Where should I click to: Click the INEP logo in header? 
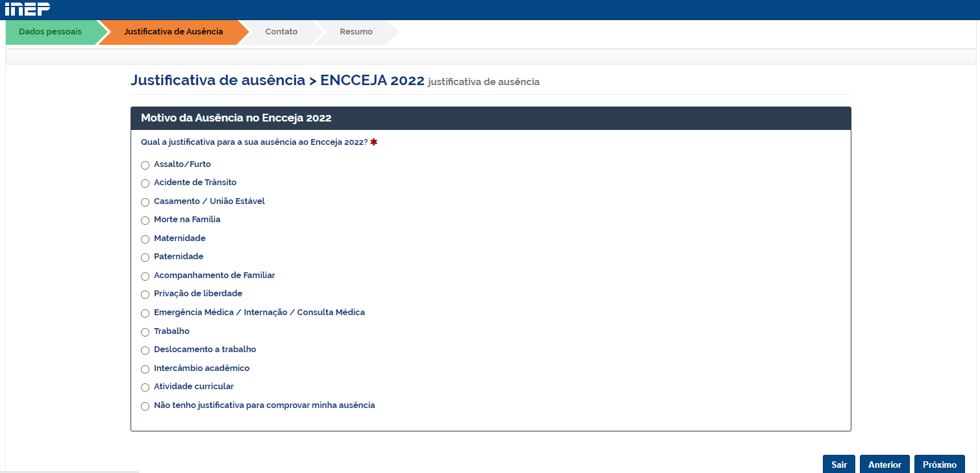(x=27, y=9)
